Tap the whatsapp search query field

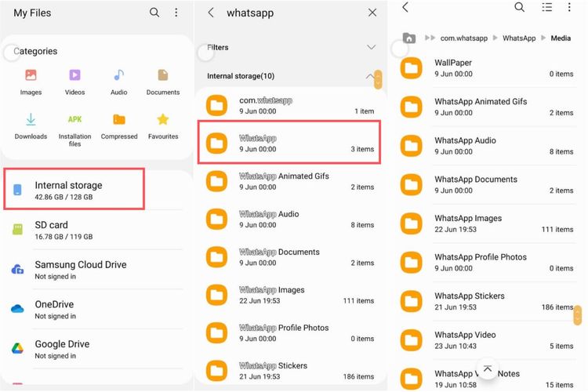(x=250, y=13)
